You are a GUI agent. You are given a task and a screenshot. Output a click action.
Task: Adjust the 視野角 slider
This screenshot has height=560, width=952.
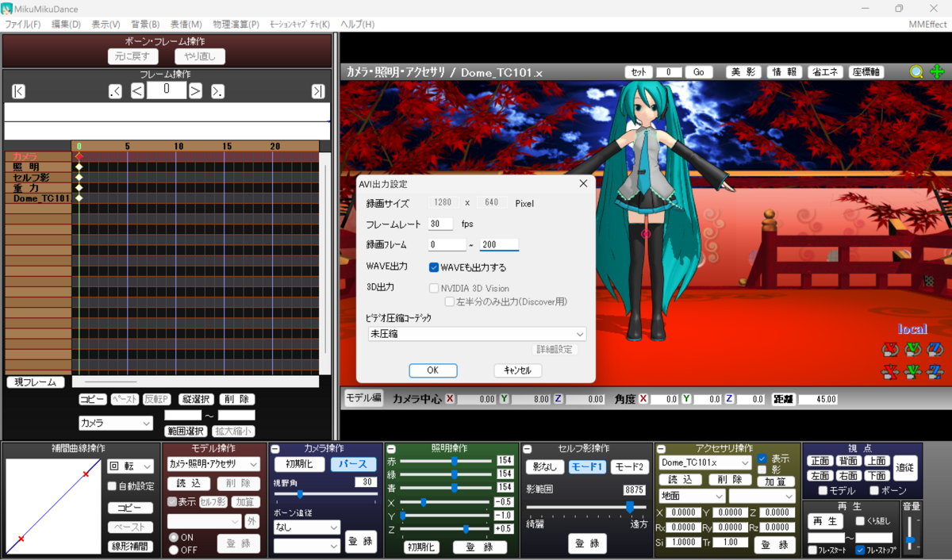tap(325, 494)
